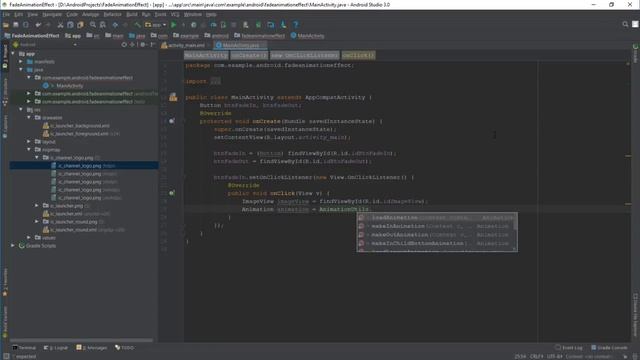Click onCreate() breadcrumb above editor
Screen dimensions: 640x360
[x=249, y=55]
